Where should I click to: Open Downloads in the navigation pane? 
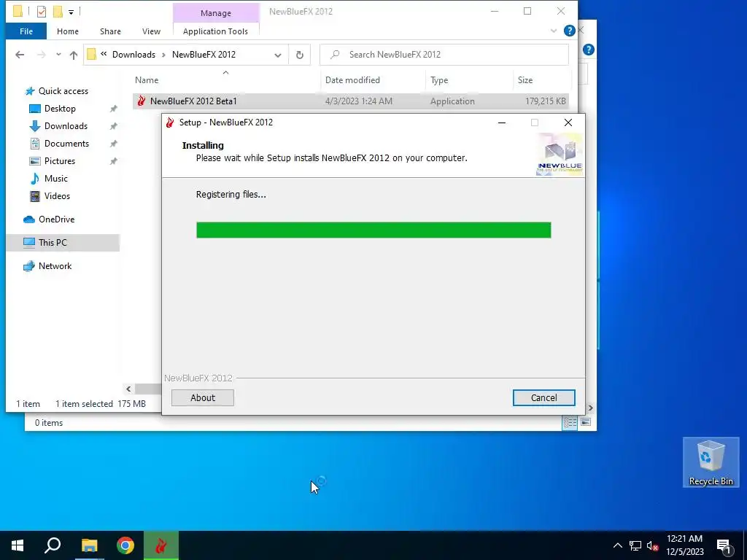pyautogui.click(x=66, y=126)
